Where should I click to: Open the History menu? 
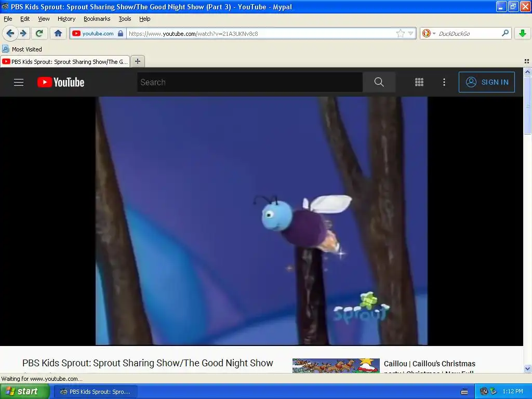tap(66, 19)
